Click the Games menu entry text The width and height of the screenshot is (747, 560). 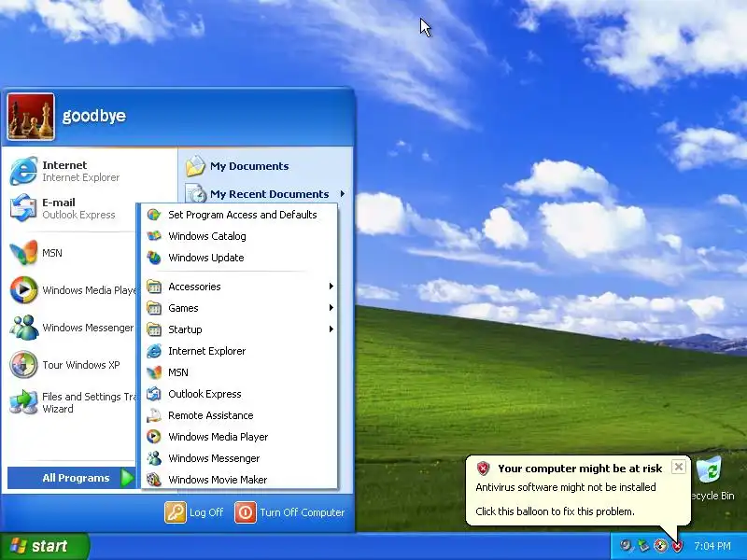click(183, 308)
